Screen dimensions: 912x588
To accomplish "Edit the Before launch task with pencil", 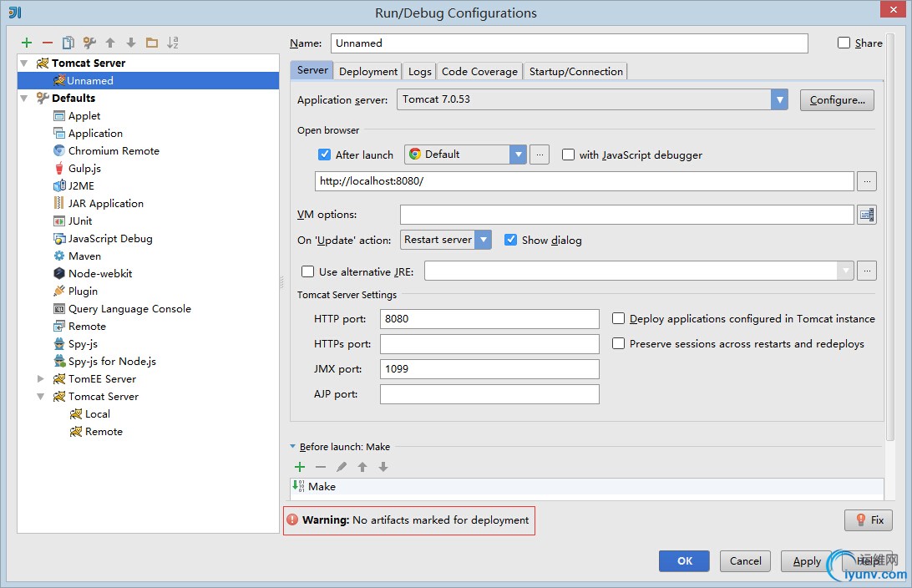I will coord(342,466).
